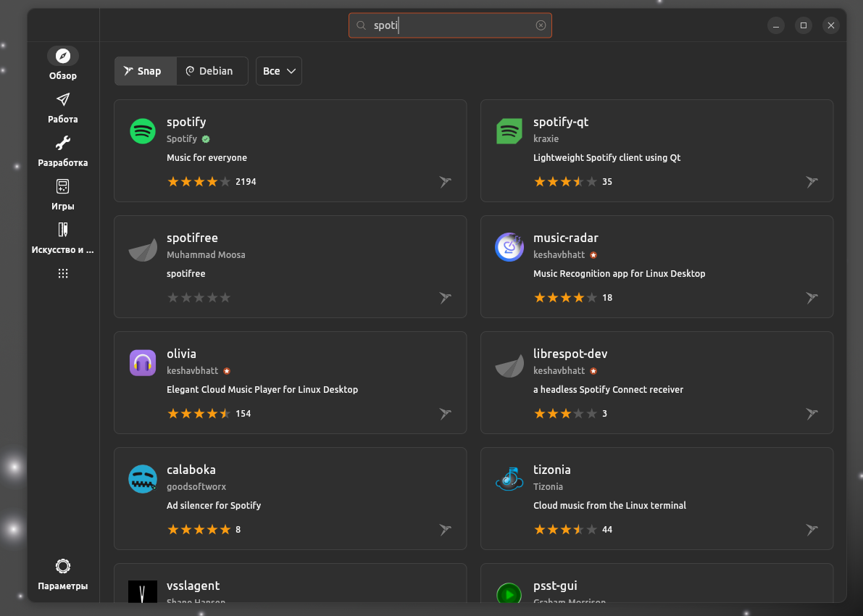Click the snap bird icon on tizonia card
This screenshot has height=616, width=863.
812,530
